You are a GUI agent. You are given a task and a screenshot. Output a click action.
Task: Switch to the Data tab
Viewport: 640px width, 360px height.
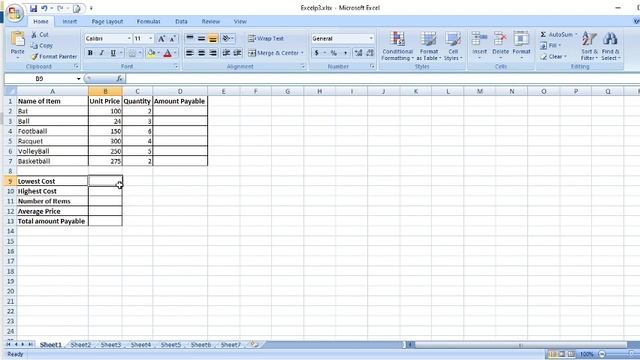click(x=181, y=21)
